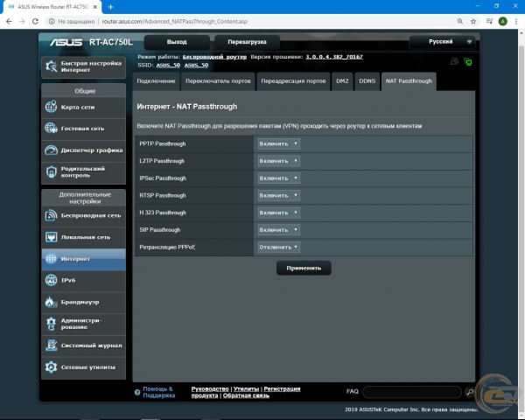Open the Network Tools icon
The image size is (525, 420).
point(52,367)
